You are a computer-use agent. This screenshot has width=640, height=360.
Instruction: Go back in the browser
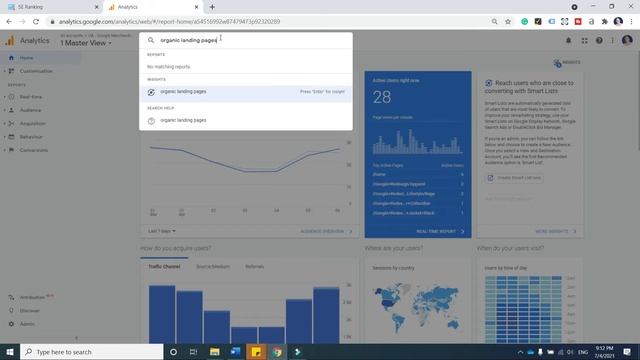(x=9, y=22)
